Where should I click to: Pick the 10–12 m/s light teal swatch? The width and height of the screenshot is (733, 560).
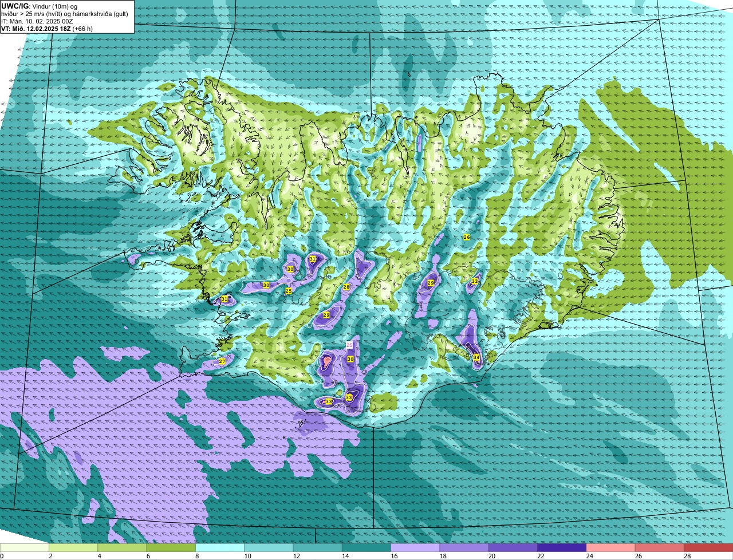point(269,547)
